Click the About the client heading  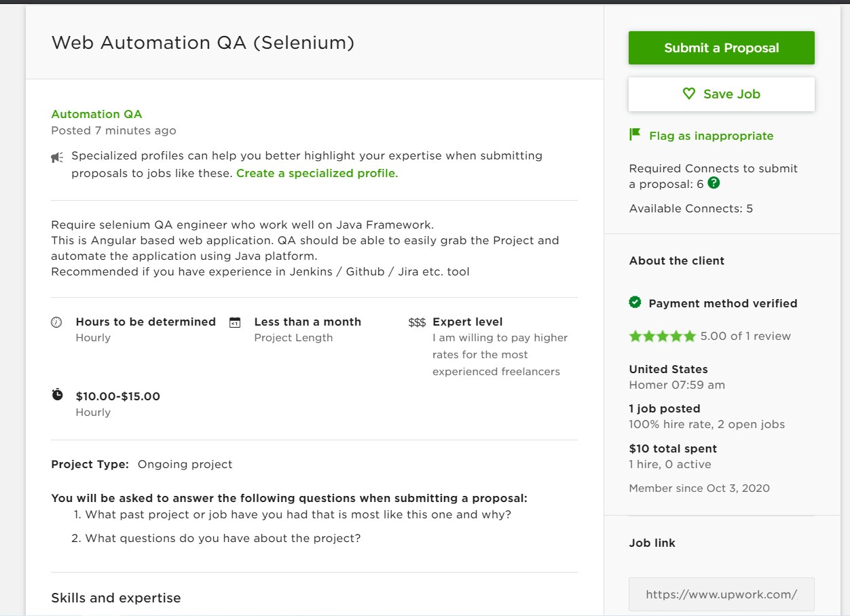pyautogui.click(x=677, y=261)
